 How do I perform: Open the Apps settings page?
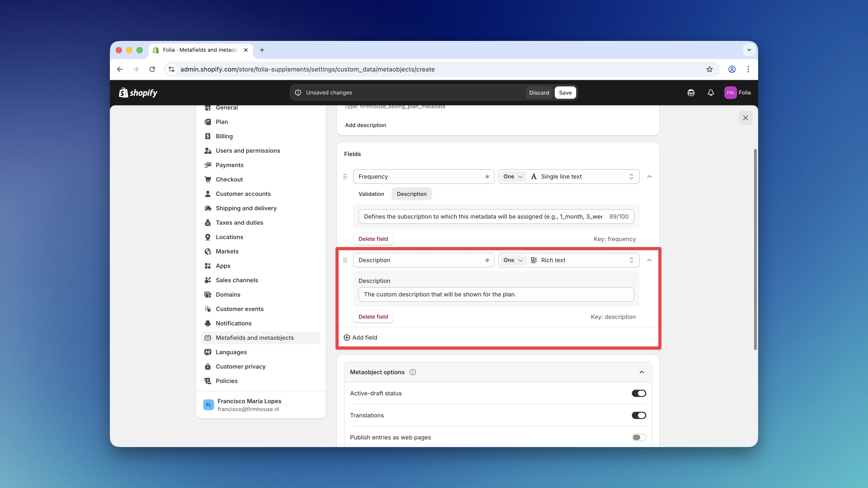[260, 266]
